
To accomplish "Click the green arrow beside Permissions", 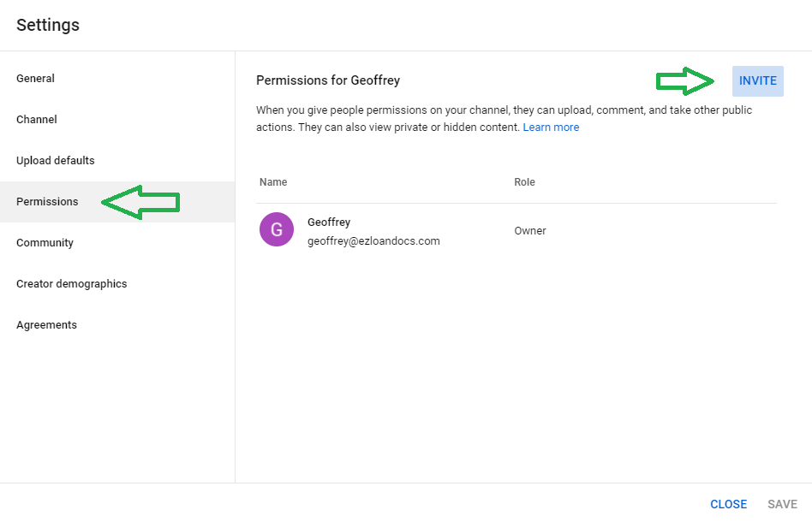I will (x=140, y=202).
